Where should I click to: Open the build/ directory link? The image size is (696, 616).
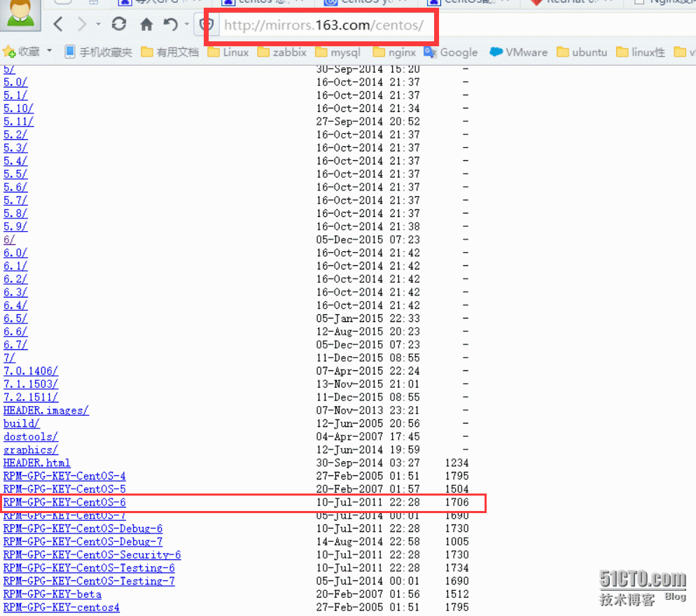pyautogui.click(x=21, y=423)
